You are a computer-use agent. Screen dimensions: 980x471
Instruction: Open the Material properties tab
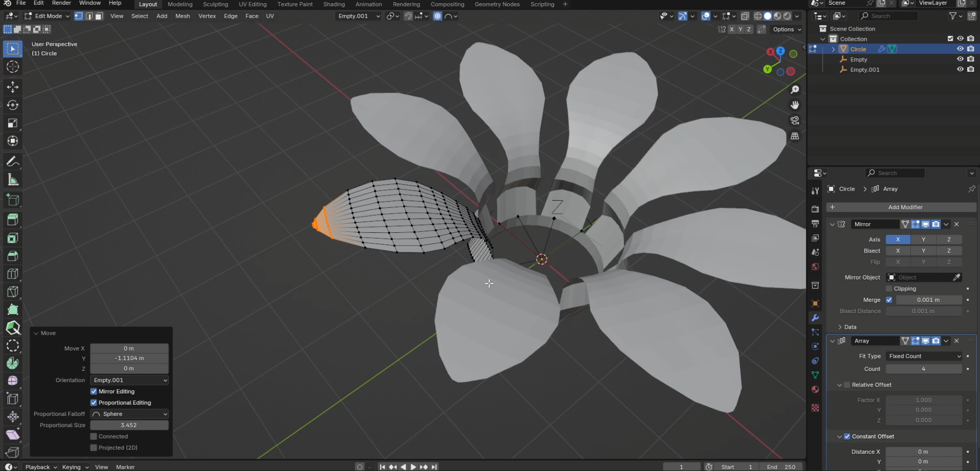pos(815,390)
